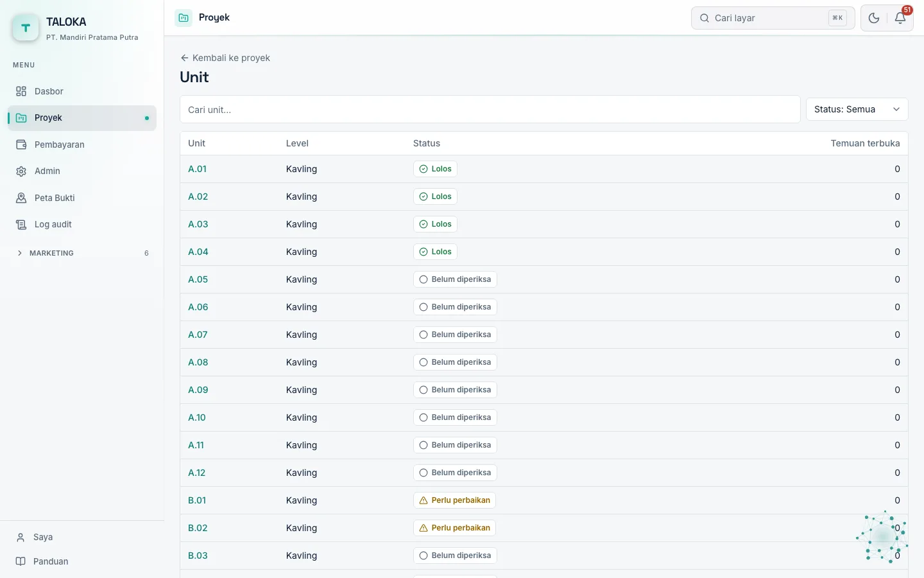924x578 pixels.
Task: Open unit A.06 link
Action: tap(198, 307)
